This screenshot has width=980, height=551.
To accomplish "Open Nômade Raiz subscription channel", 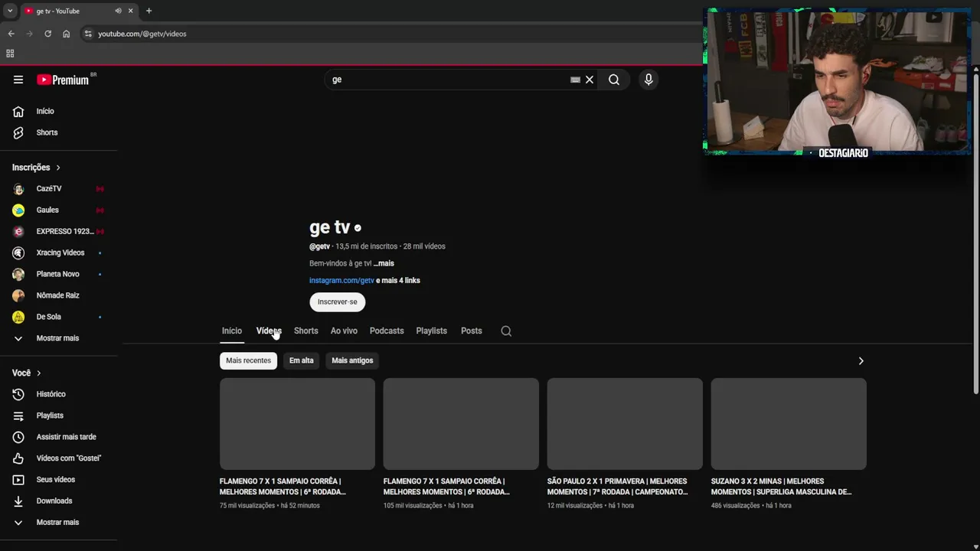I will pyautogui.click(x=59, y=295).
